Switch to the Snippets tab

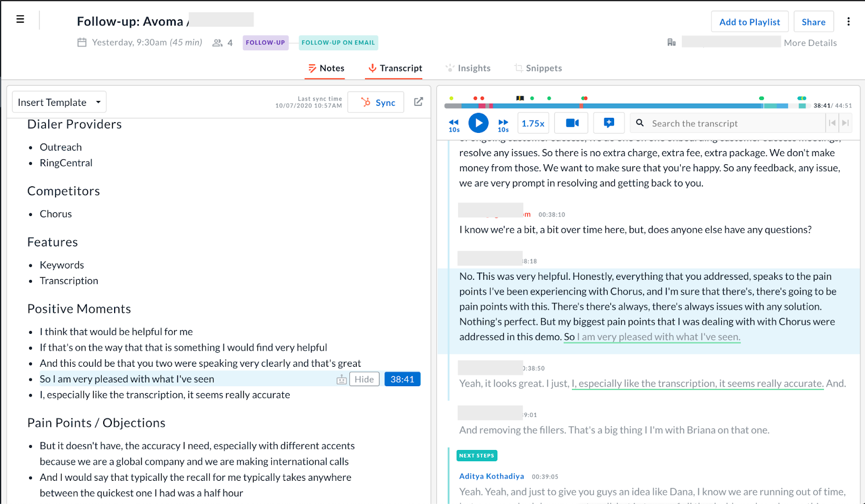point(538,68)
